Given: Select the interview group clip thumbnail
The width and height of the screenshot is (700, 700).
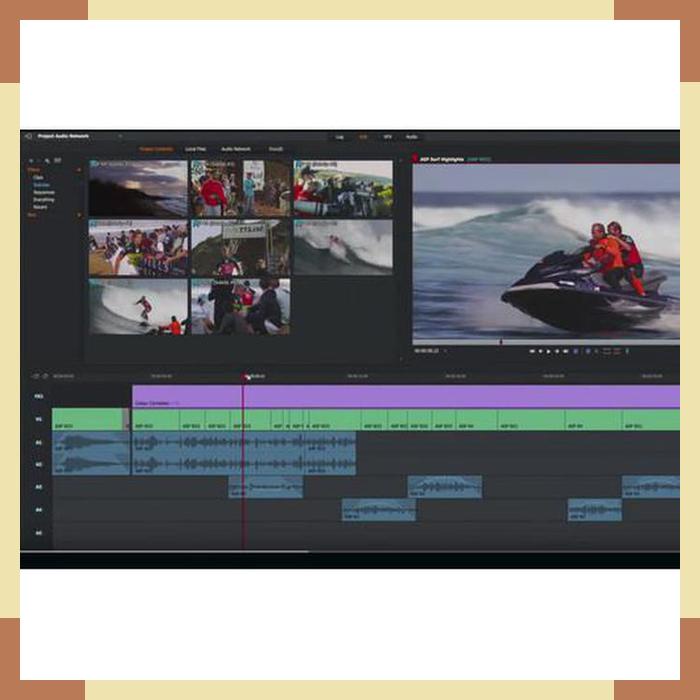Looking at the screenshot, I should tap(241, 307).
